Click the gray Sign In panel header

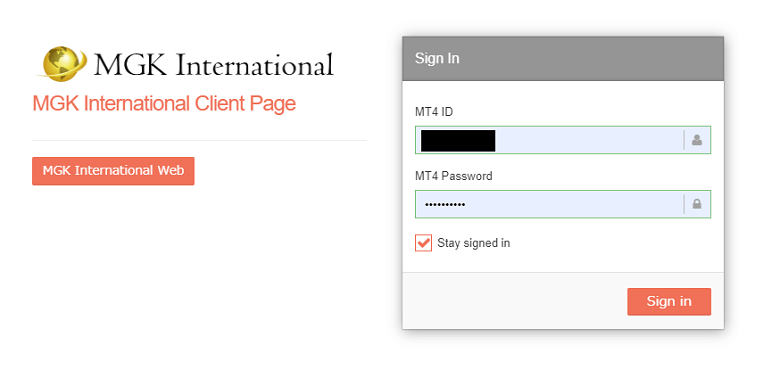point(563,58)
